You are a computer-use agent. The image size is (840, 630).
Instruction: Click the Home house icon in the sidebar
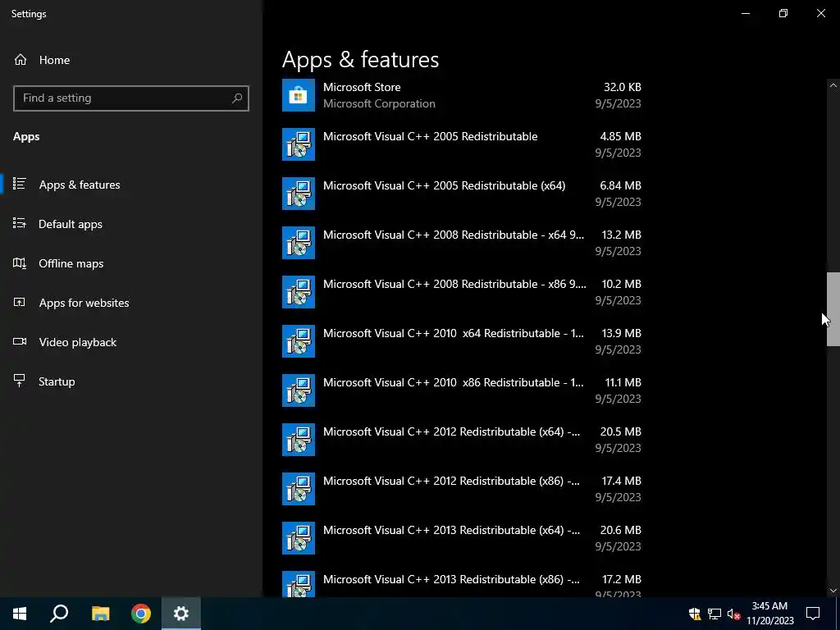coord(21,60)
